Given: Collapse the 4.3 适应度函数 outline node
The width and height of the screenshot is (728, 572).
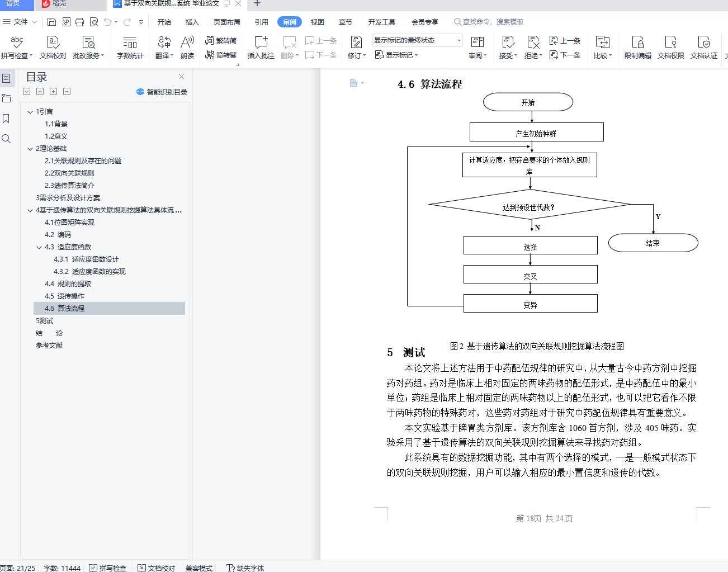Looking at the screenshot, I should (39, 247).
